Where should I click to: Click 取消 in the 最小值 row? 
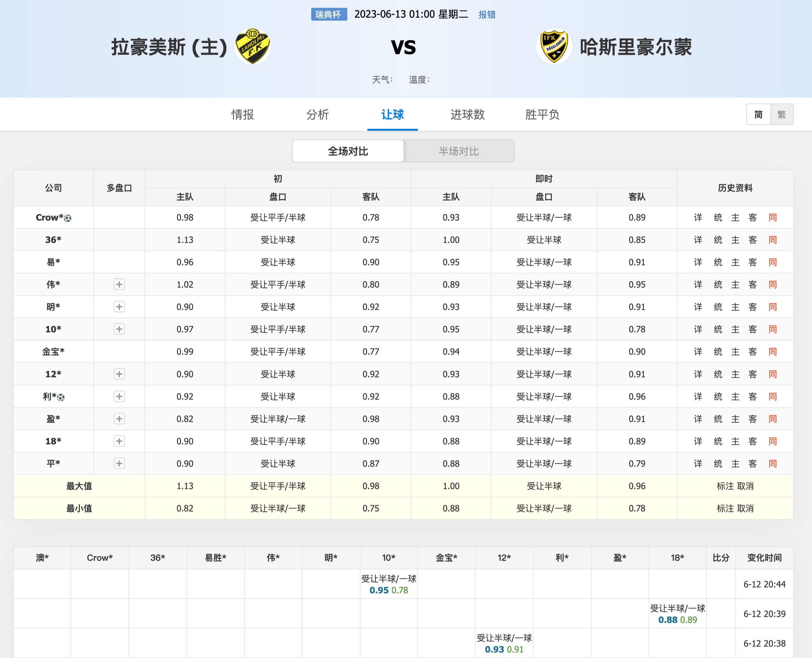[x=745, y=509]
